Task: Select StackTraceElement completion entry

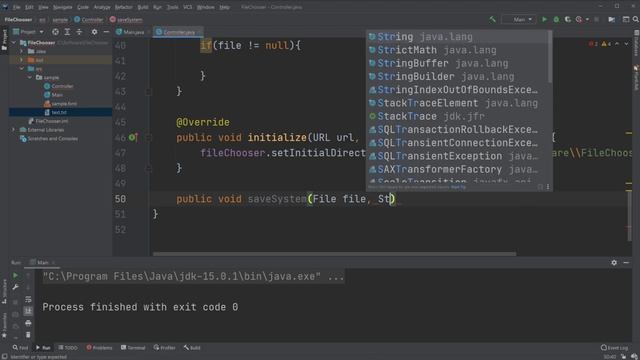Action: (457, 103)
